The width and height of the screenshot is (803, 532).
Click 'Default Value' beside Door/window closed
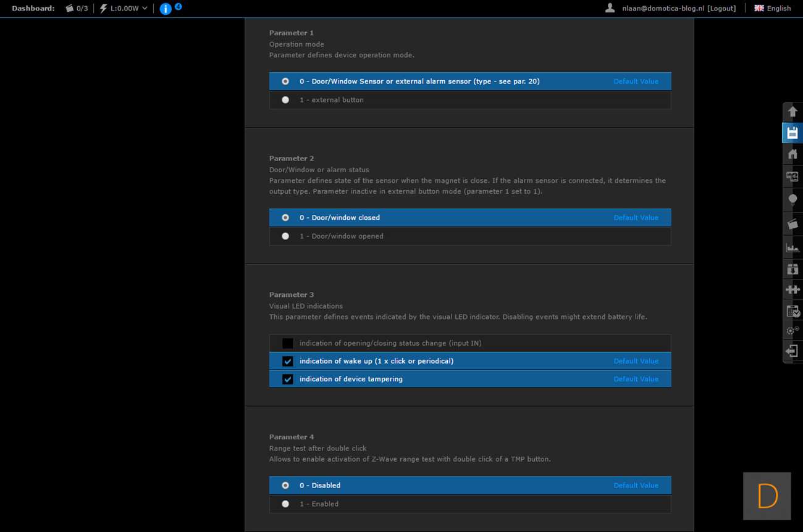[636, 218]
